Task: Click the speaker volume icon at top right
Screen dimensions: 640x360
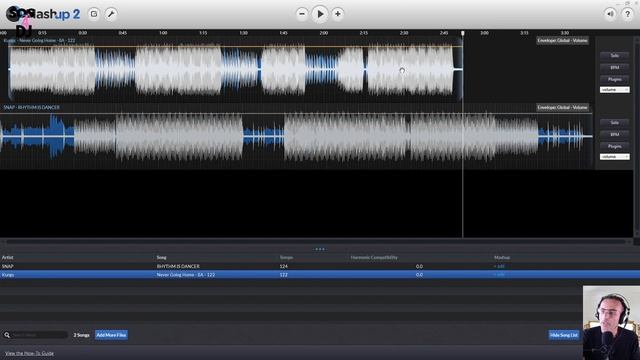Action: (610, 14)
